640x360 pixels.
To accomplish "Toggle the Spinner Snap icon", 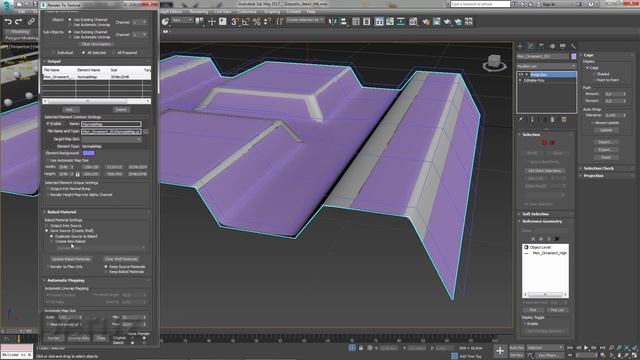I will tap(267, 22).
